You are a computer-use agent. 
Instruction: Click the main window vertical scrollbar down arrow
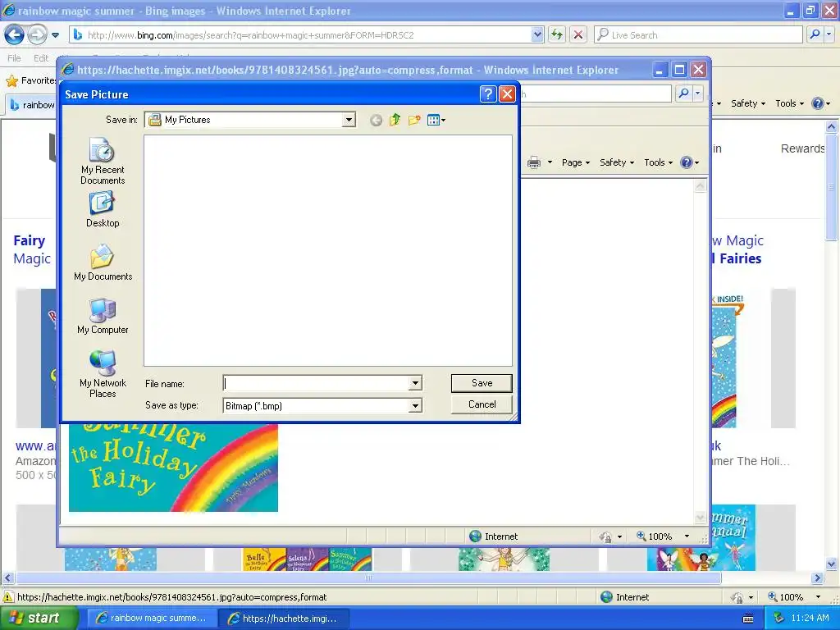832,564
